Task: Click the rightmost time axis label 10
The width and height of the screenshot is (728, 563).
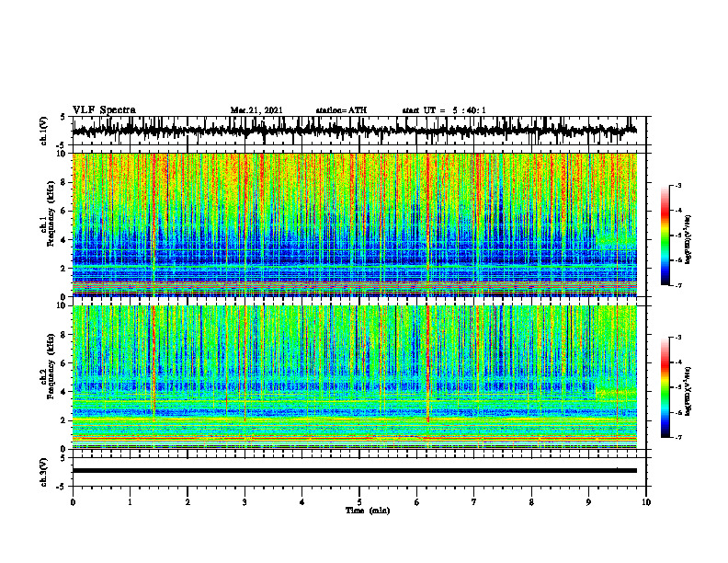Action: [x=646, y=502]
